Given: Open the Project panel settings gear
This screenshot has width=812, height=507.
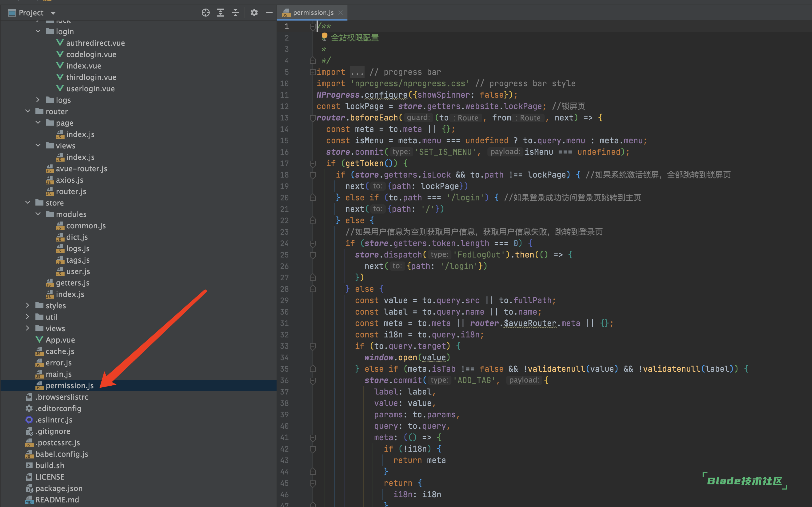Looking at the screenshot, I should [254, 13].
